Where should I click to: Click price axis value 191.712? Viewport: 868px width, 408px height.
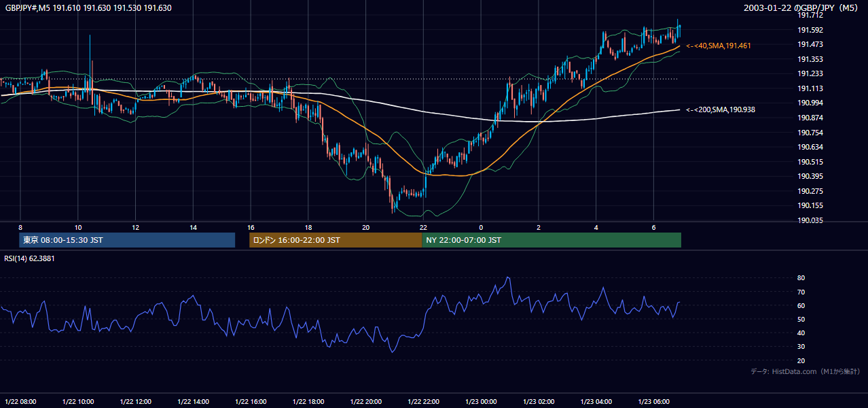click(x=810, y=15)
